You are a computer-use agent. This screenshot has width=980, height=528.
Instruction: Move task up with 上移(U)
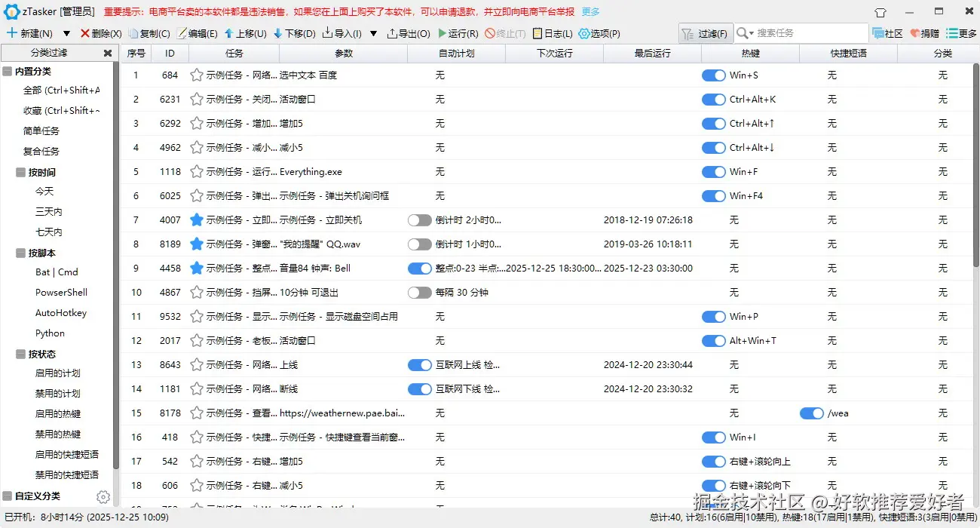tap(246, 33)
